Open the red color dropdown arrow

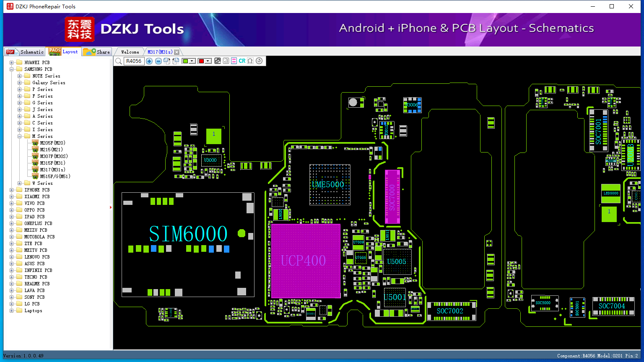pyautogui.click(x=208, y=61)
